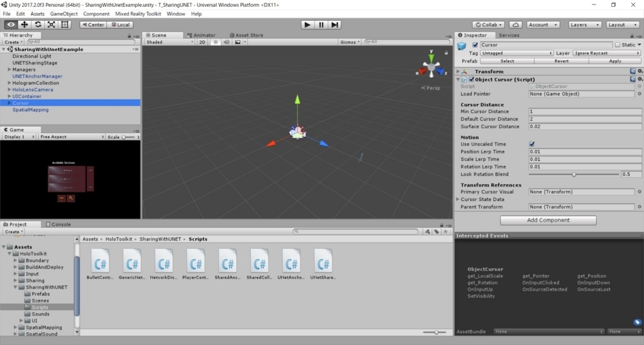Expand the Transform component
The height and width of the screenshot is (345, 644).
click(458, 72)
